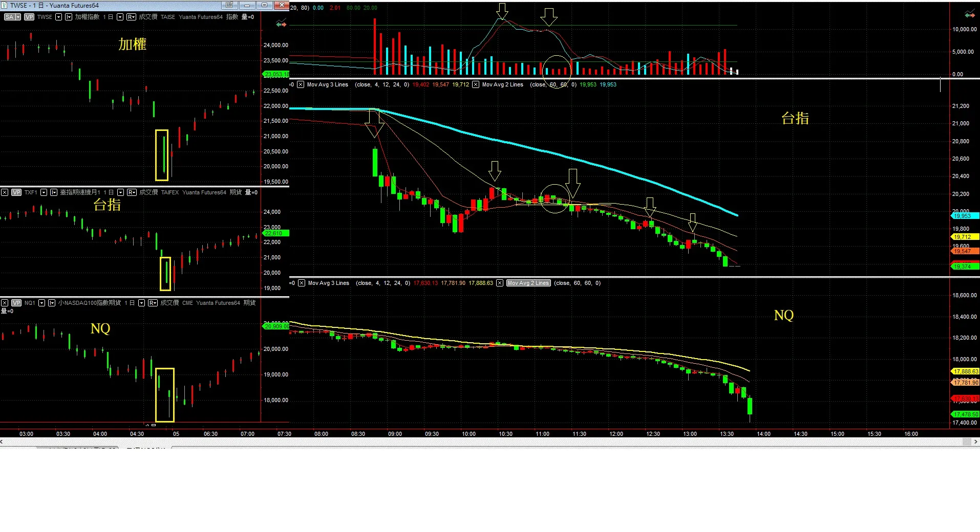Click Mov Avg 3 Lines label in 台指 panel
The width and height of the screenshot is (980, 532).
327,84
